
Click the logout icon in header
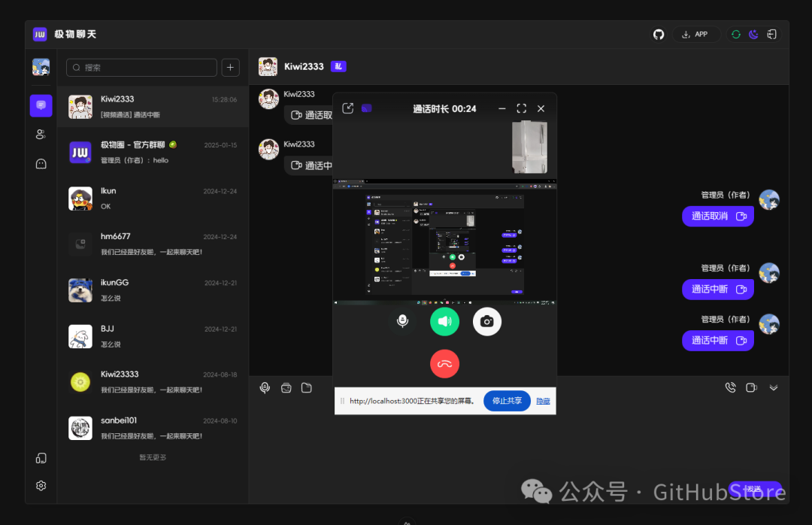click(771, 34)
